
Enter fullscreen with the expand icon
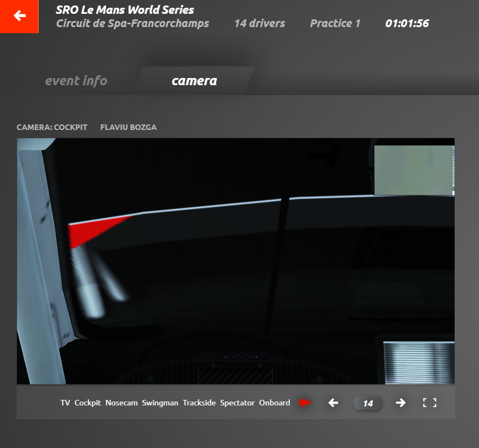point(430,403)
